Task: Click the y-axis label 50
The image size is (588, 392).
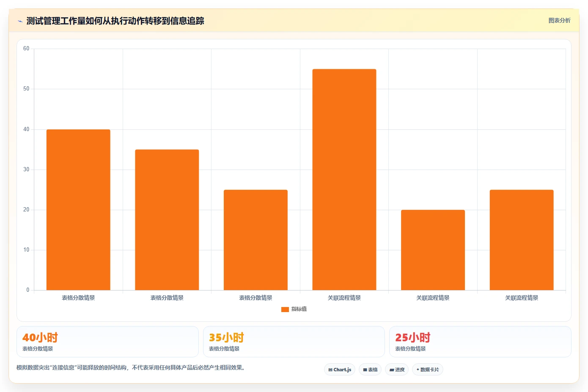Action: (x=26, y=89)
